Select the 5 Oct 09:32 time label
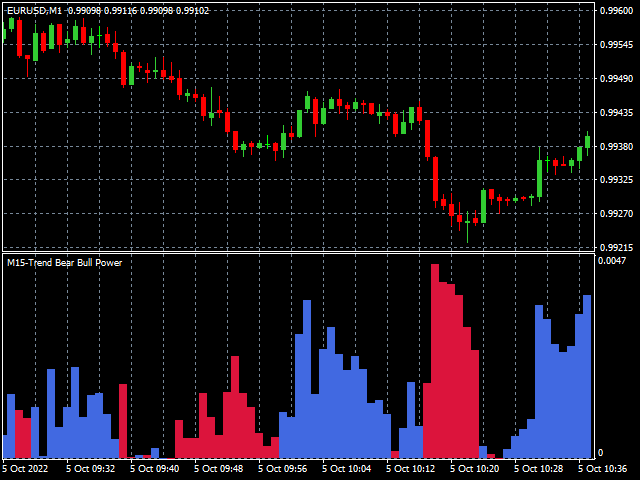This screenshot has width=640, height=480. click(90, 468)
